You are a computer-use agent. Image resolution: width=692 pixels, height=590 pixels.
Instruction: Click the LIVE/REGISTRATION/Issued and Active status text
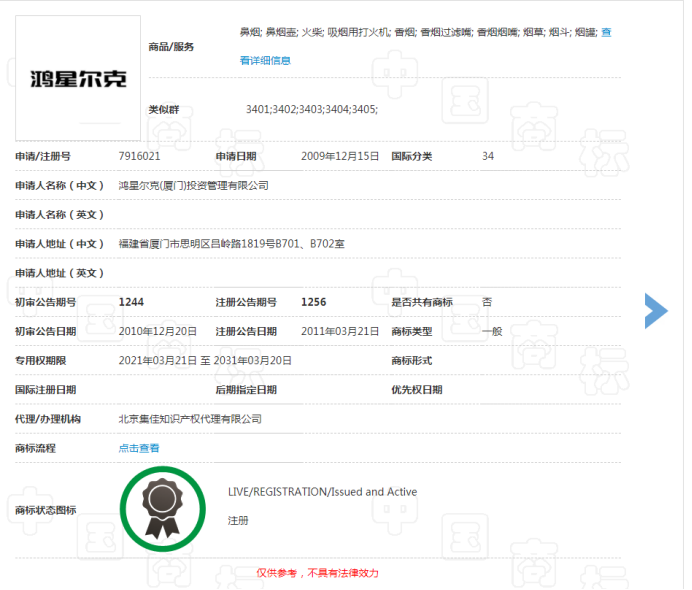pyautogui.click(x=322, y=492)
